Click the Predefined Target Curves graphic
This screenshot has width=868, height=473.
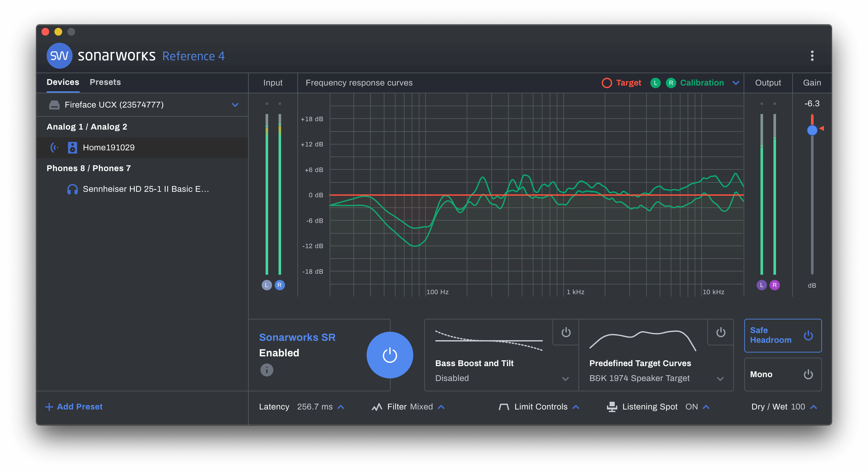643,340
